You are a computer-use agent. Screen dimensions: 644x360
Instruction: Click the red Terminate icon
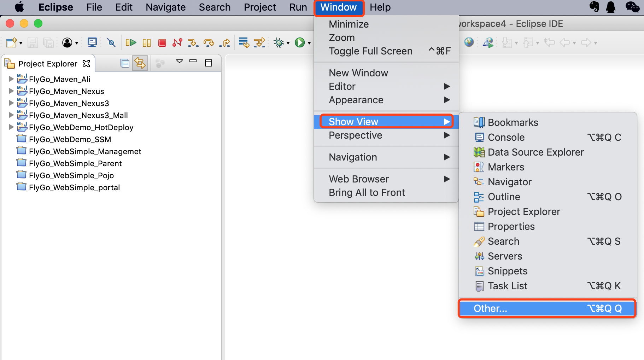pyautogui.click(x=162, y=43)
